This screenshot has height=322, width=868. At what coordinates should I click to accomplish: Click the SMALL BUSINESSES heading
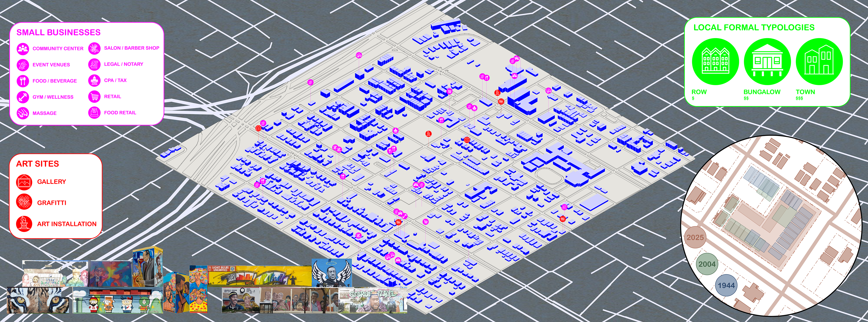pos(59,32)
